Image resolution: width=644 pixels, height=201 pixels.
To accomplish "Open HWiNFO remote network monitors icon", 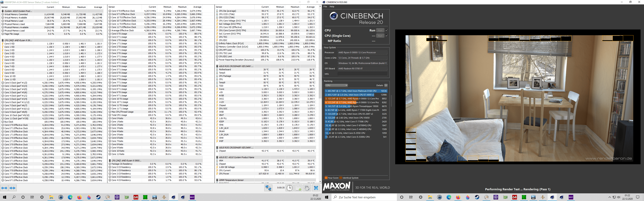I will (268, 188).
